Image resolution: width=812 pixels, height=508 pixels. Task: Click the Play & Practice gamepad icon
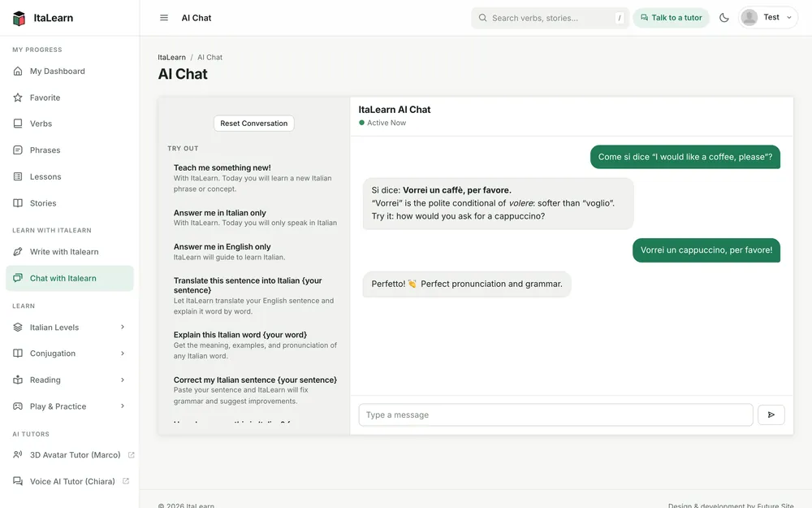pyautogui.click(x=18, y=406)
